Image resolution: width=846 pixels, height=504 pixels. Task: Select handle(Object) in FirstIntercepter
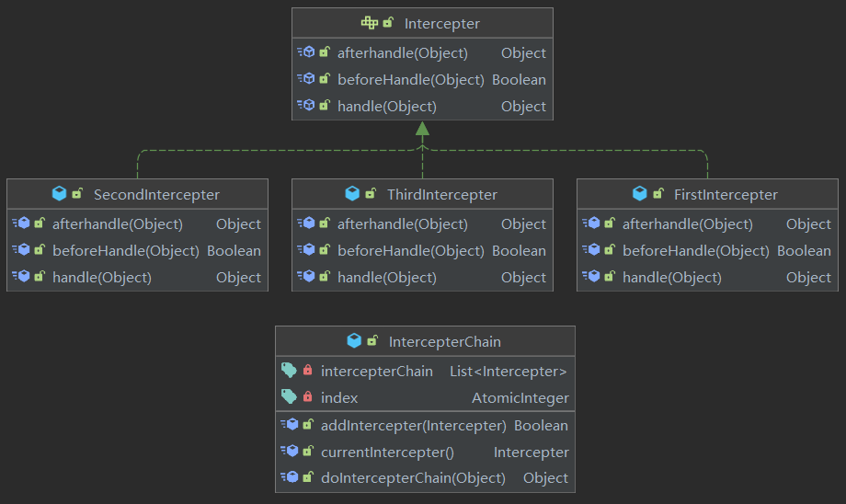671,278
